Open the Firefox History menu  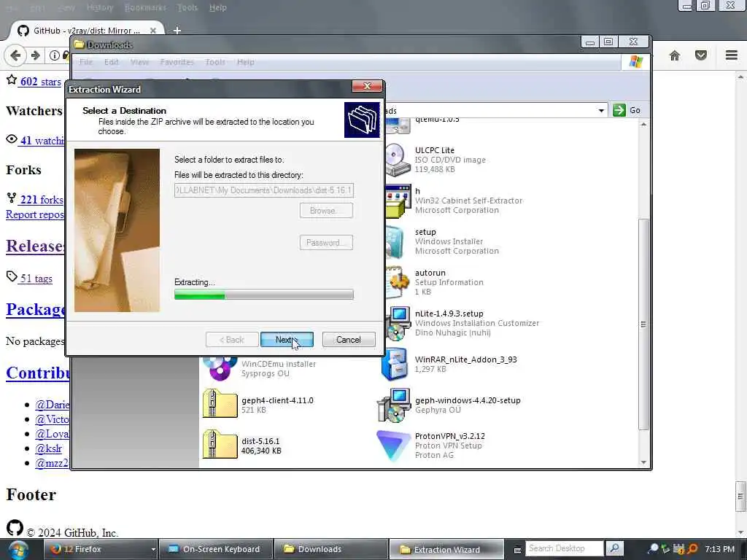pyautogui.click(x=100, y=7)
